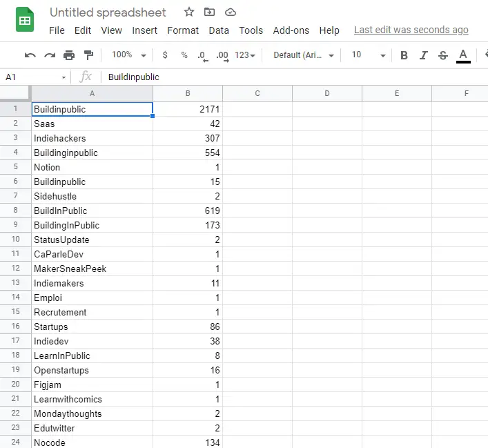Click the move to folder icon
The width and height of the screenshot is (488, 448).
coord(210,12)
